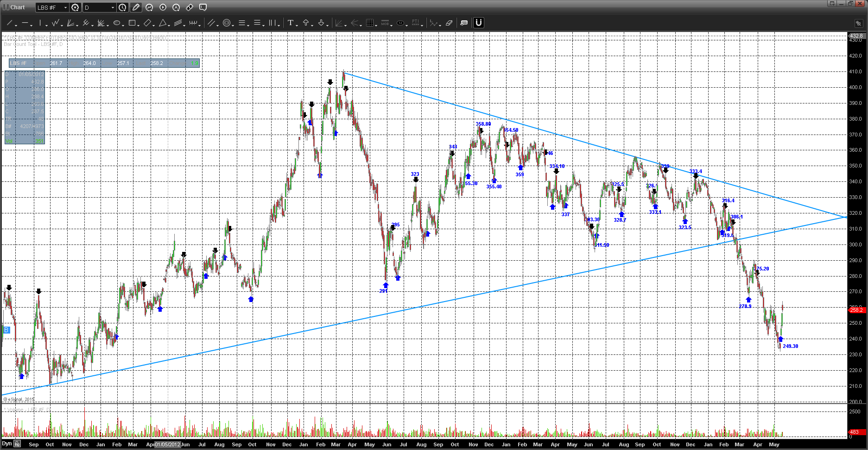The image size is (868, 450).
Task: Click the Chart window title label
Action: [x=18, y=7]
